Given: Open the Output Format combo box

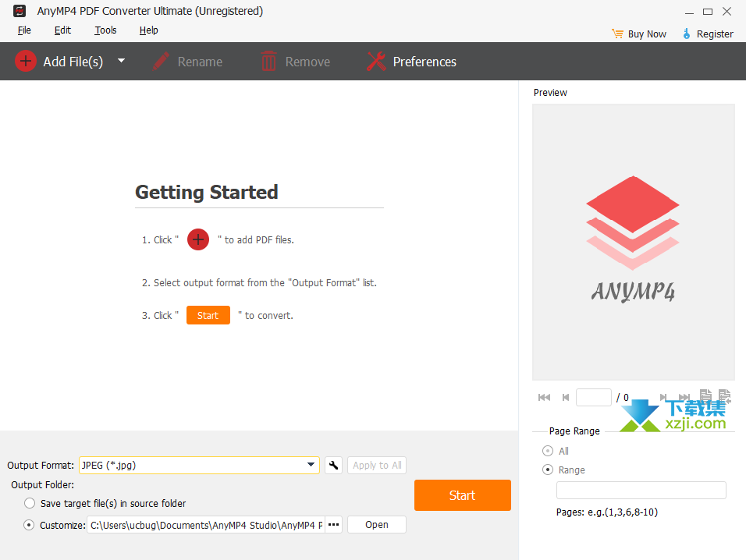Looking at the screenshot, I should coord(199,466).
